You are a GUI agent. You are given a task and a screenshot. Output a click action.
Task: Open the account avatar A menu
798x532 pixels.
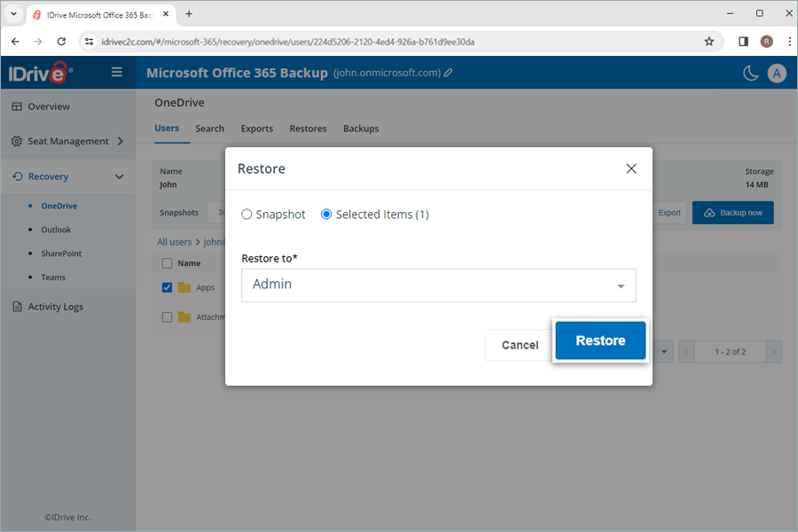pos(777,74)
